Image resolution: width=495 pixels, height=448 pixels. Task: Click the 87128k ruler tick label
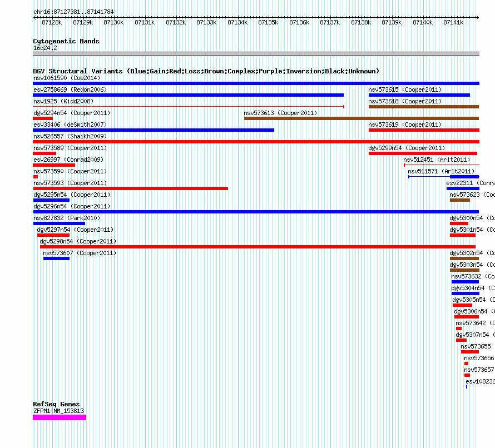pyautogui.click(x=52, y=22)
